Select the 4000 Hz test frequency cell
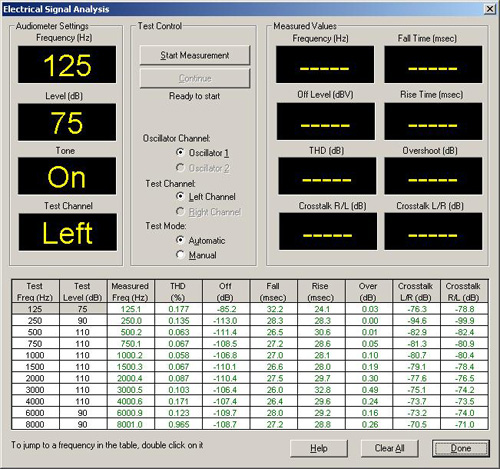Viewport: 500px width, 469px height. pyautogui.click(x=35, y=401)
